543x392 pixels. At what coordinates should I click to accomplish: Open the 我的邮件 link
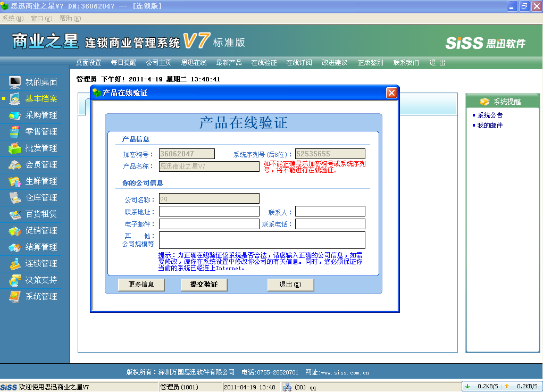(x=490, y=126)
